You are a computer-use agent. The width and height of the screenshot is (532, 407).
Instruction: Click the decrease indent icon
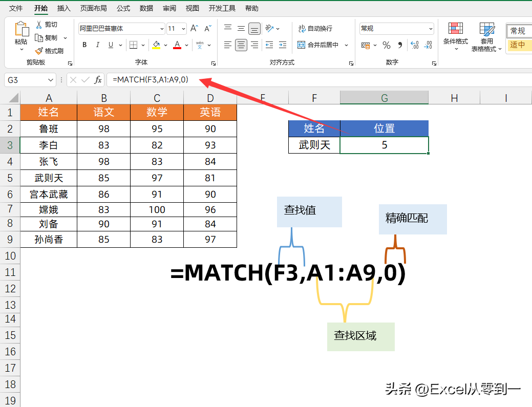(x=269, y=45)
